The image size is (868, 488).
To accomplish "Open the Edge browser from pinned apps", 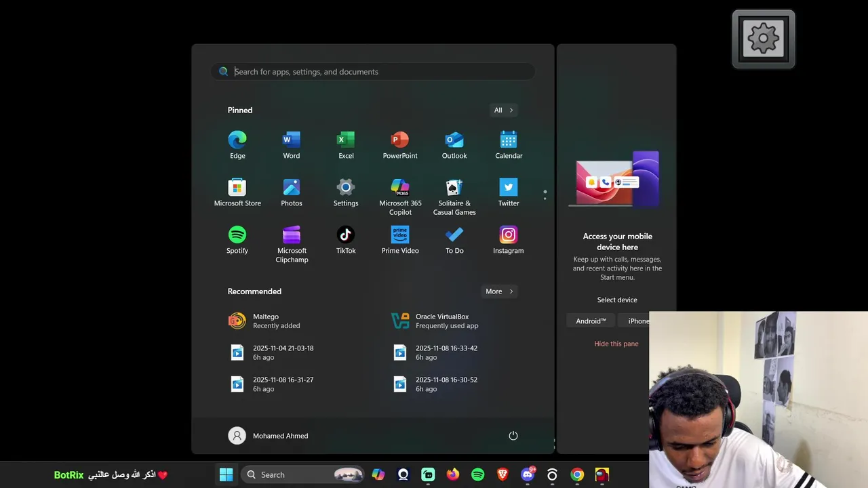I will pos(237,145).
